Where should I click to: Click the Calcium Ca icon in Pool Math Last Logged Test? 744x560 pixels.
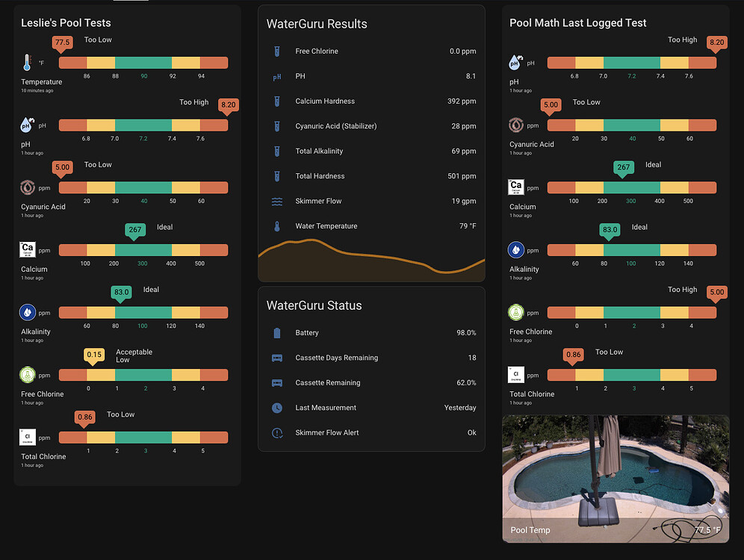(x=515, y=187)
